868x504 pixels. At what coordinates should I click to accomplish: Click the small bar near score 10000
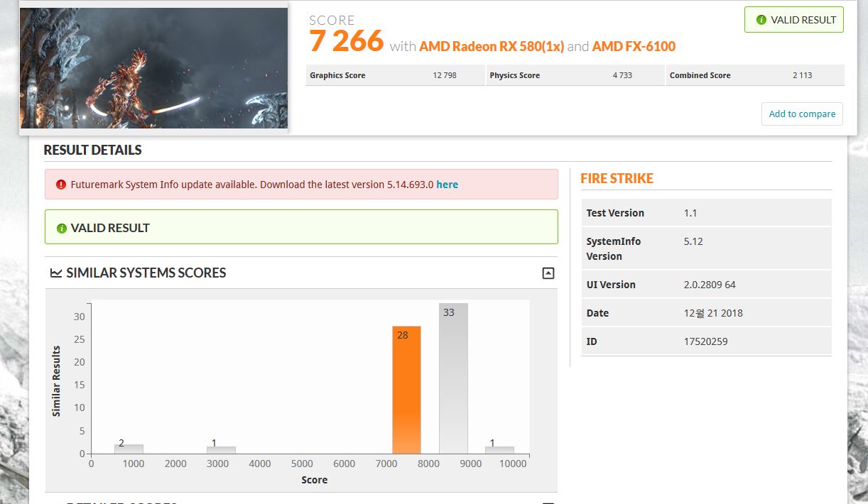click(499, 450)
